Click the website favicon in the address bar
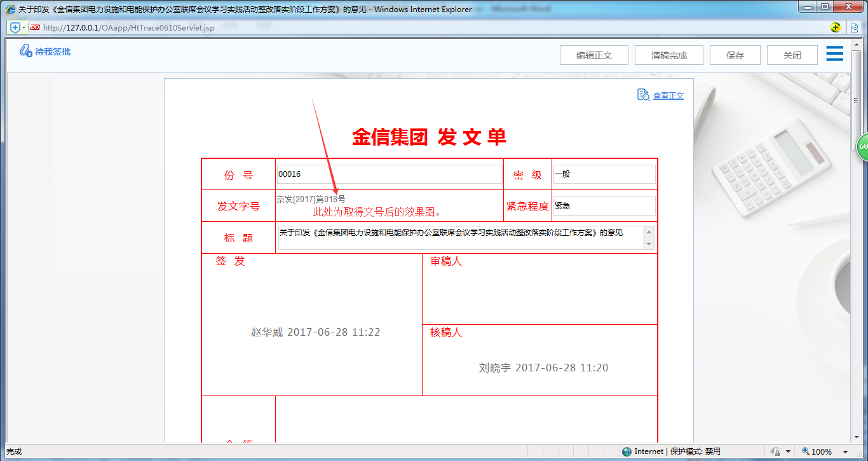The image size is (868, 461). pos(35,27)
